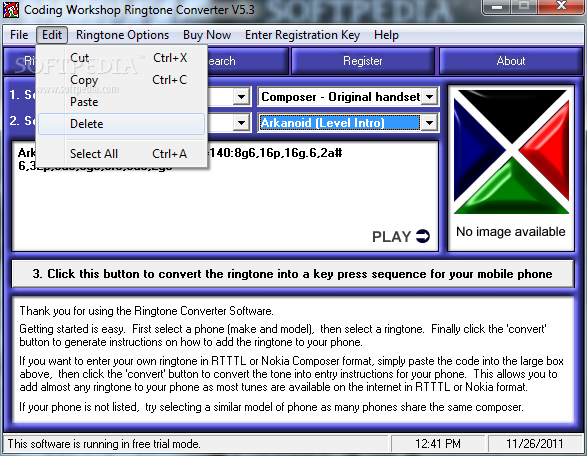Close the open Edit menu
Image resolution: width=587 pixels, height=456 pixels.
coord(52,35)
